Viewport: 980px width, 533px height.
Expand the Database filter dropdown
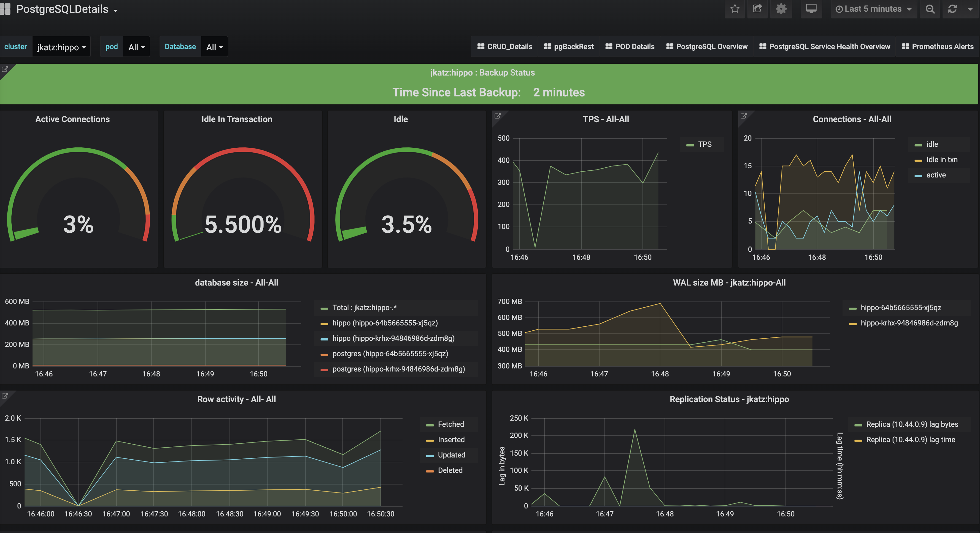(213, 47)
